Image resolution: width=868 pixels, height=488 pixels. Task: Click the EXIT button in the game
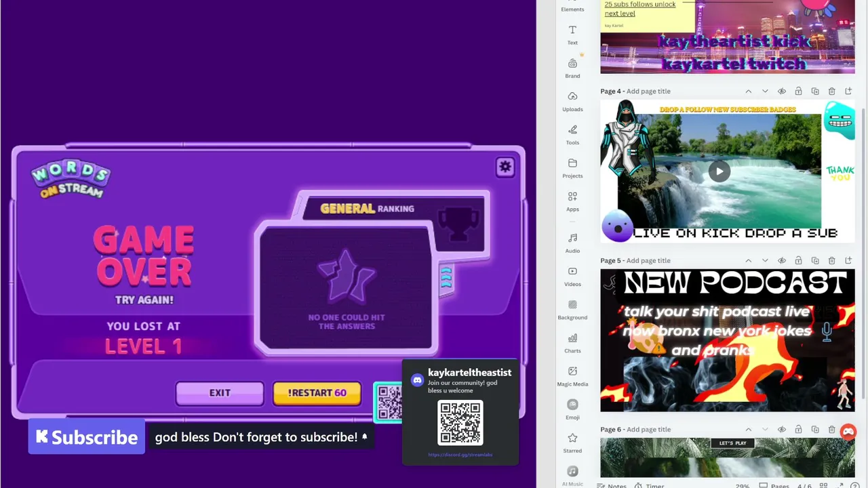pyautogui.click(x=220, y=393)
